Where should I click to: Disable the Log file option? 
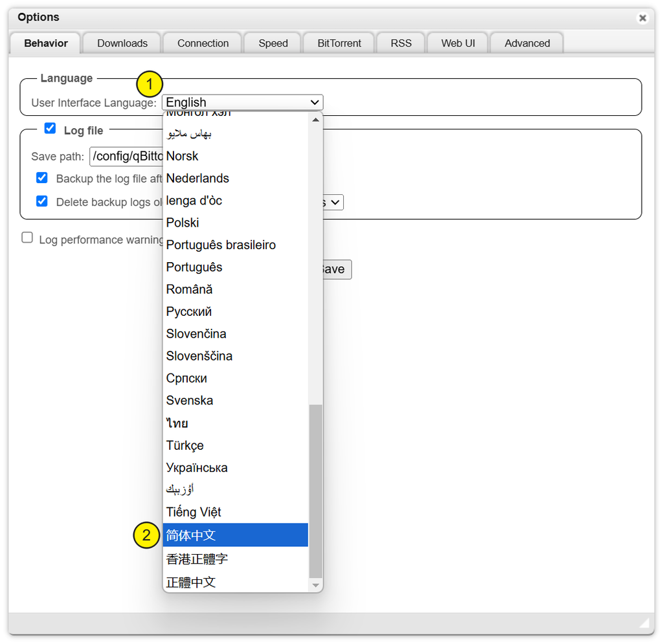tap(50, 128)
